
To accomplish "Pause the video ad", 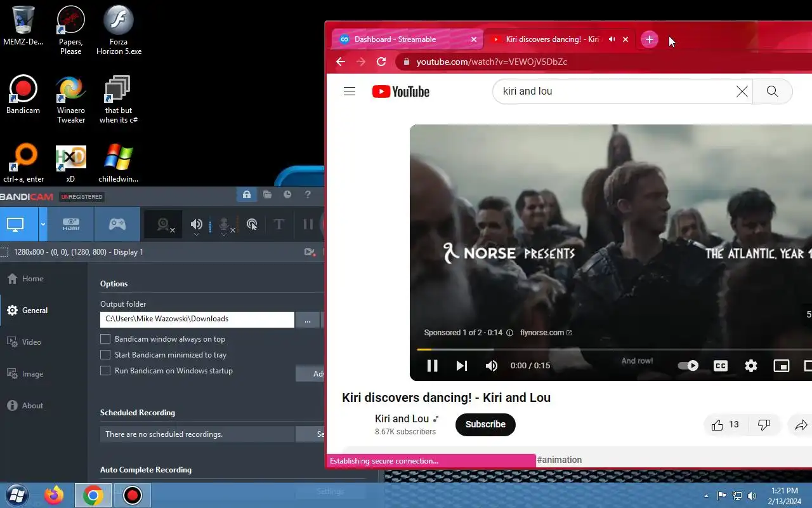I will 432,366.
